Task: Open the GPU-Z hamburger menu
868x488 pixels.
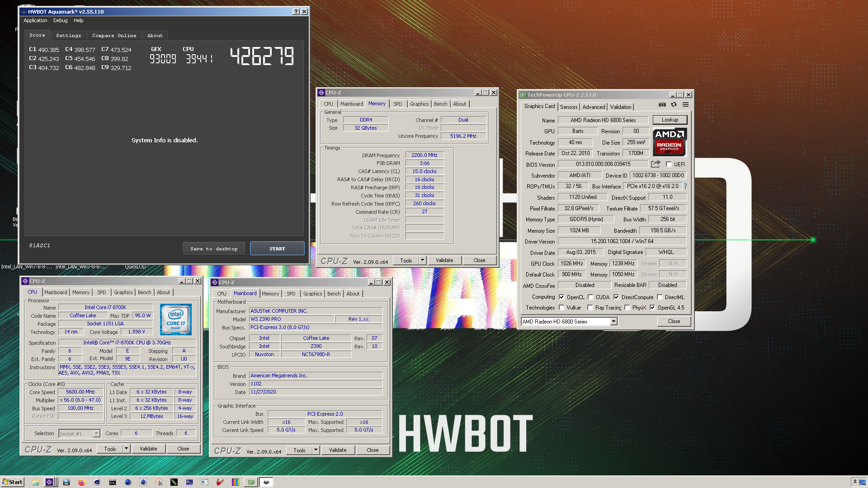Action: click(685, 104)
